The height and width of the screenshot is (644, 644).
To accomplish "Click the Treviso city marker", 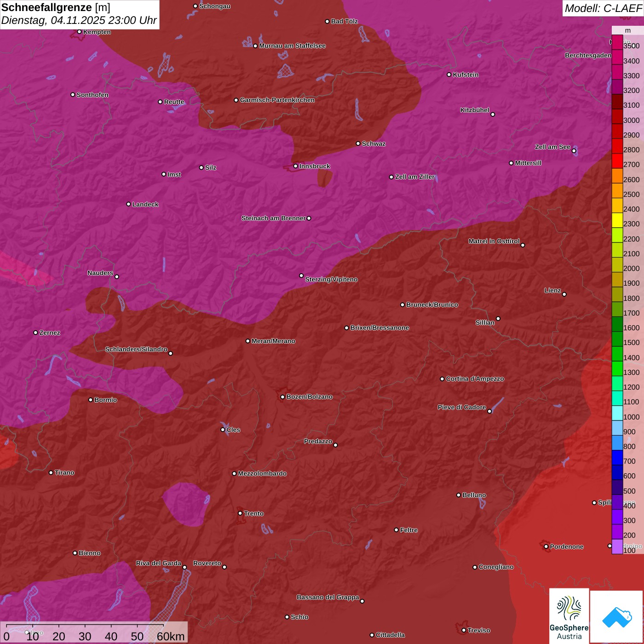I will tap(464, 630).
